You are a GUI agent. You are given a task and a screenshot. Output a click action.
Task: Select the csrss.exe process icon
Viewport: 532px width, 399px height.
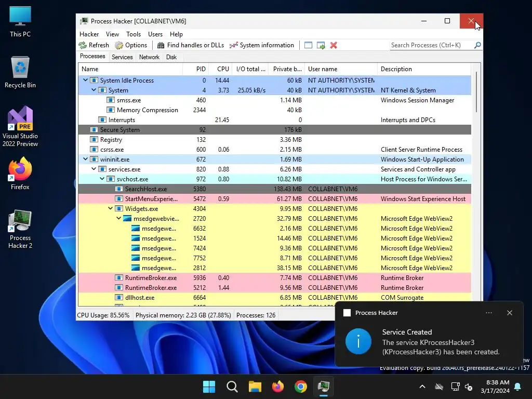tap(94, 149)
